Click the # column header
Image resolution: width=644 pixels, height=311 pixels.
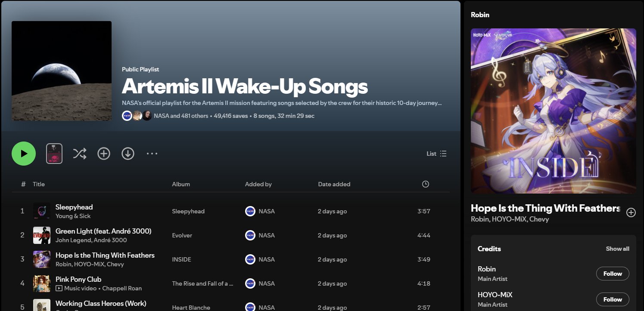[23, 184]
